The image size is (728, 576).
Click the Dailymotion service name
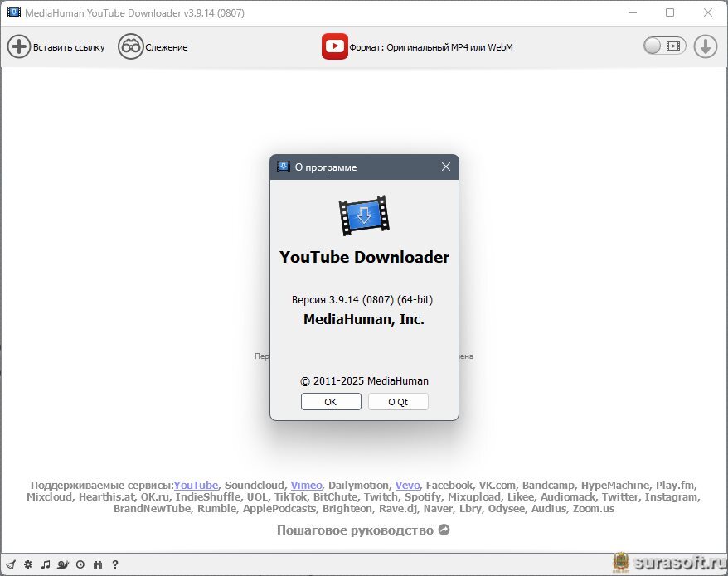point(358,486)
